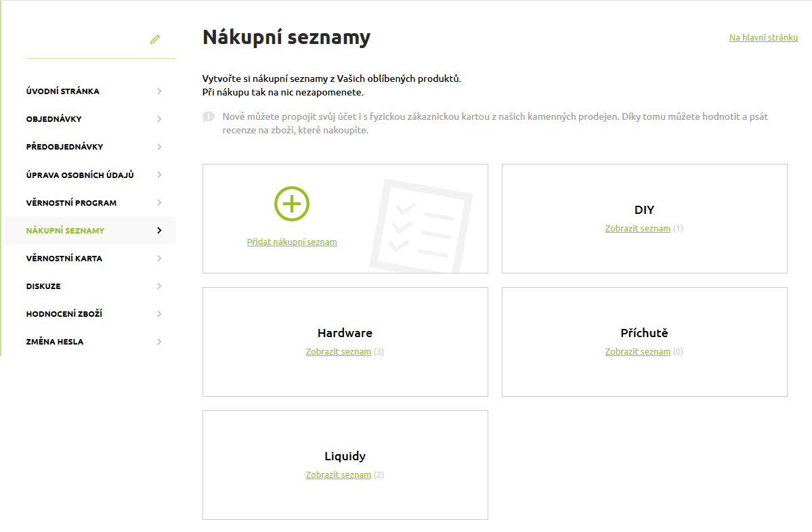Open the Věrnostní program section

(x=71, y=202)
